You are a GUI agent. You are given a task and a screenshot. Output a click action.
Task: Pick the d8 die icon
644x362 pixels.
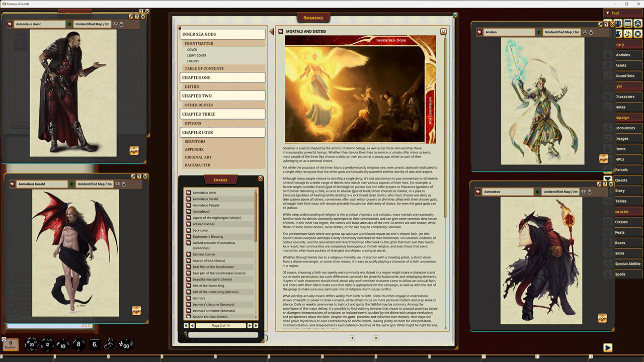78,344
